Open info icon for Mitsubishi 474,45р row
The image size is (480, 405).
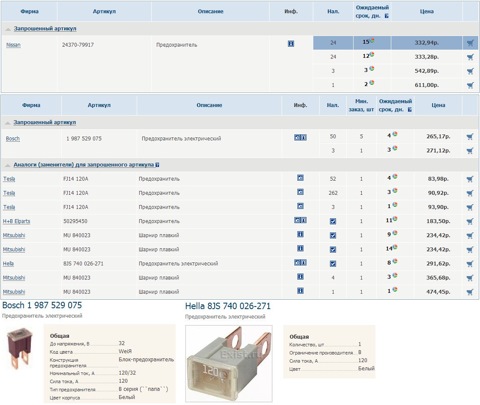(x=300, y=291)
